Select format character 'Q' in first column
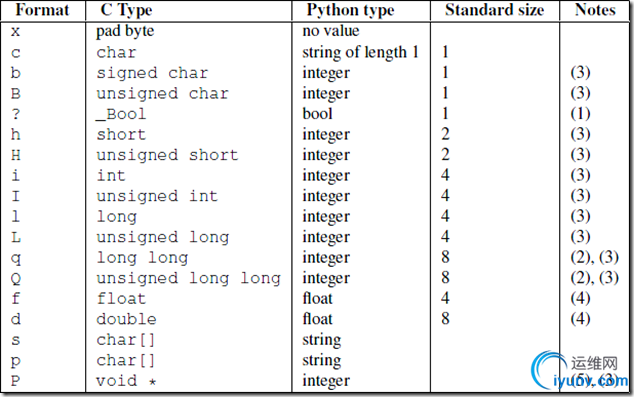The height and width of the screenshot is (397, 634). coord(16,279)
